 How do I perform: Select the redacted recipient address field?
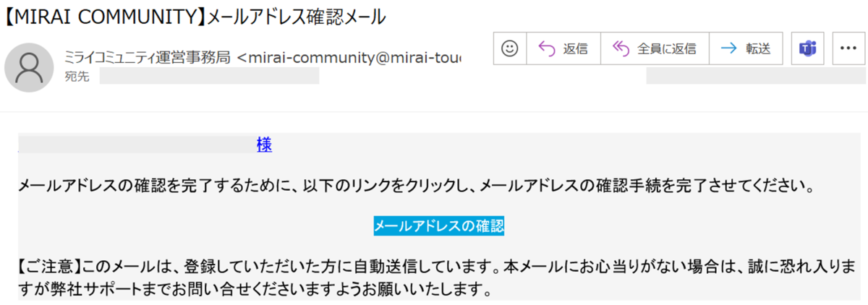point(209,77)
